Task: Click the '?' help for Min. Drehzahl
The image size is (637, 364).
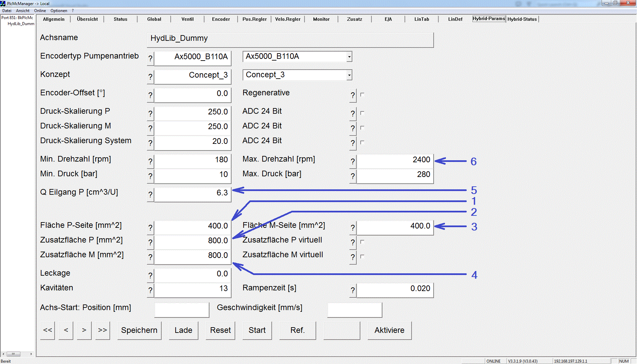Action: (x=151, y=162)
